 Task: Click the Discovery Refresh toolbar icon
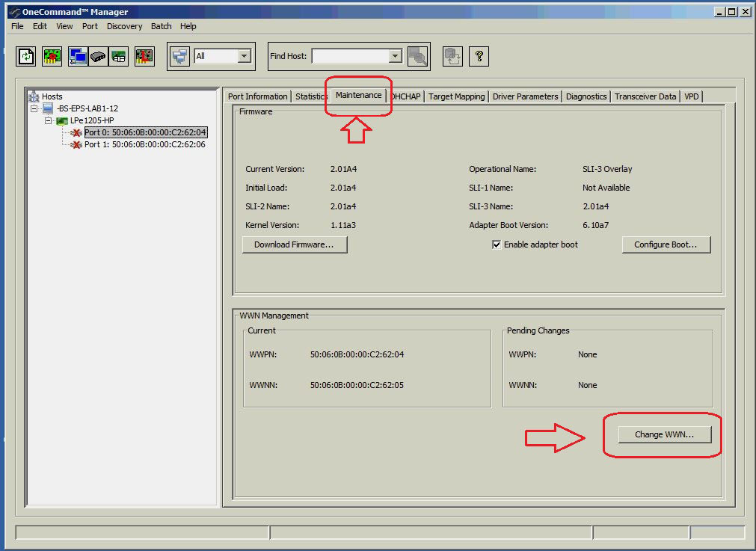[26, 56]
